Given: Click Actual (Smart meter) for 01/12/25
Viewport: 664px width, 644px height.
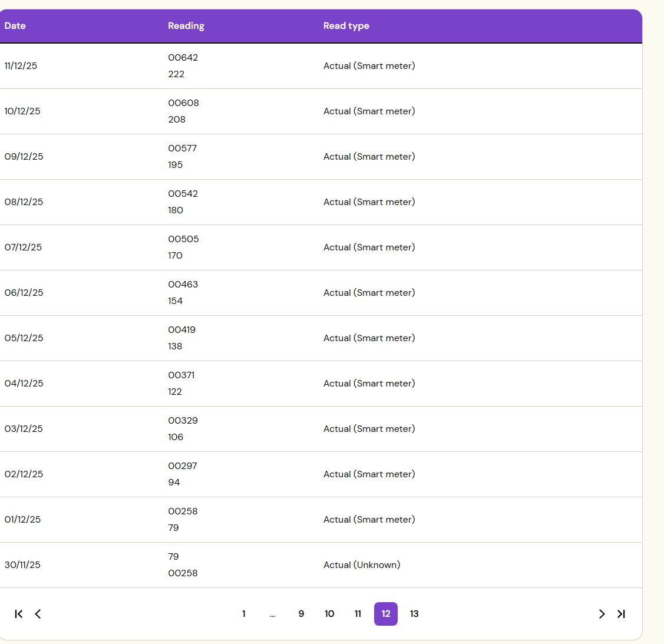Looking at the screenshot, I should point(369,520).
